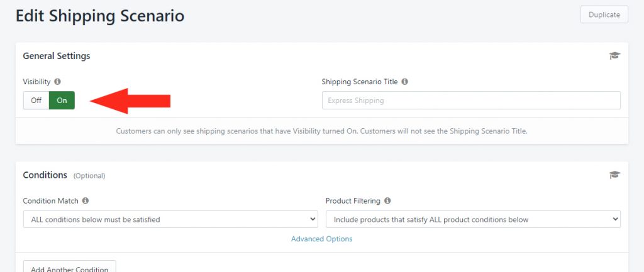Select the General Settings section heading

(x=57, y=56)
